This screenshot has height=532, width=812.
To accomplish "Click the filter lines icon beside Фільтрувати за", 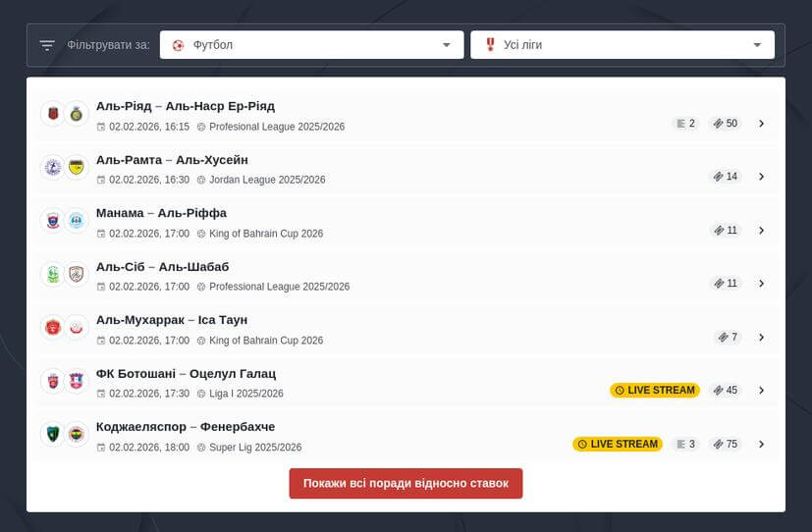I will (47, 45).
